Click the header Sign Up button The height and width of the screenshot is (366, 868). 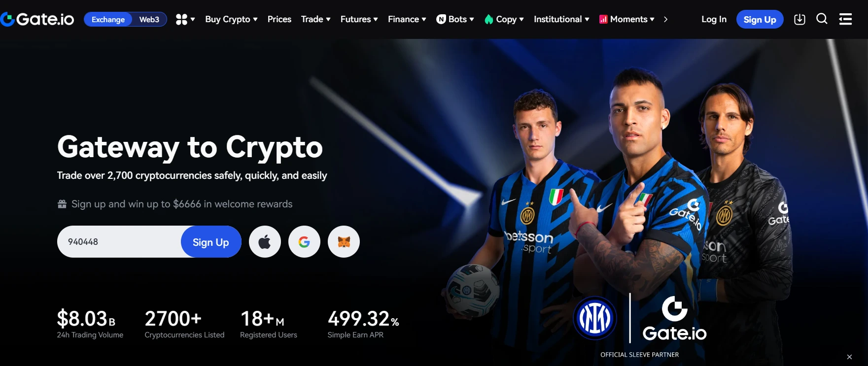pyautogui.click(x=760, y=19)
